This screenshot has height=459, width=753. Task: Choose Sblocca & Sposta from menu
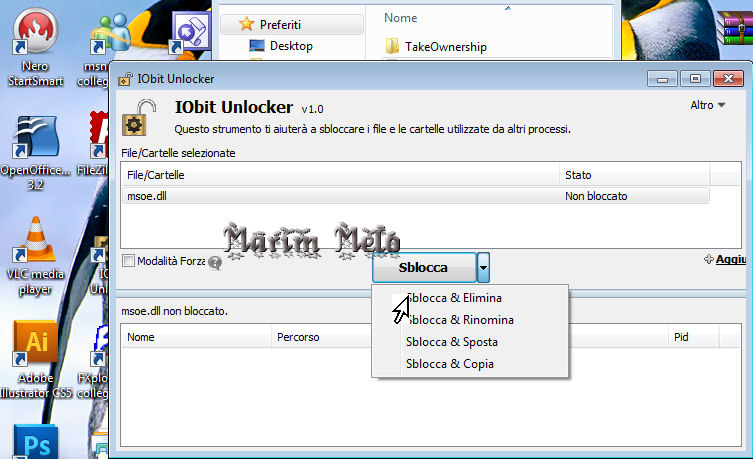coord(452,342)
